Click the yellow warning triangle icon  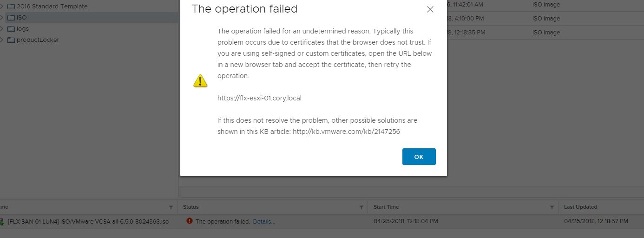[x=200, y=81]
